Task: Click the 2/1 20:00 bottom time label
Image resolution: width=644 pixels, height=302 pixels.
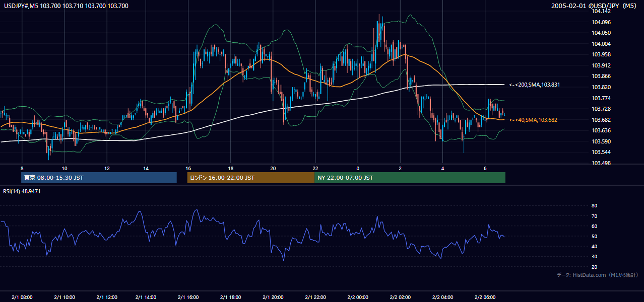Action: point(273,297)
